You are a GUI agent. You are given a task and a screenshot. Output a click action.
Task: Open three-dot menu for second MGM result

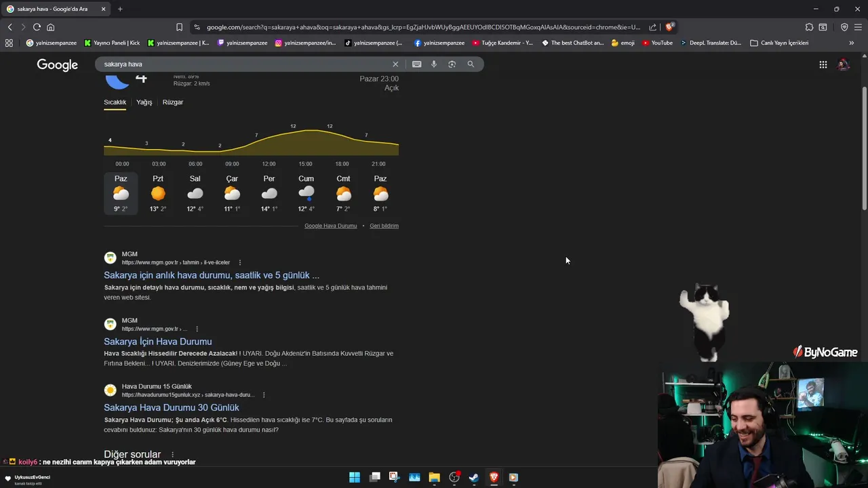pyautogui.click(x=197, y=329)
